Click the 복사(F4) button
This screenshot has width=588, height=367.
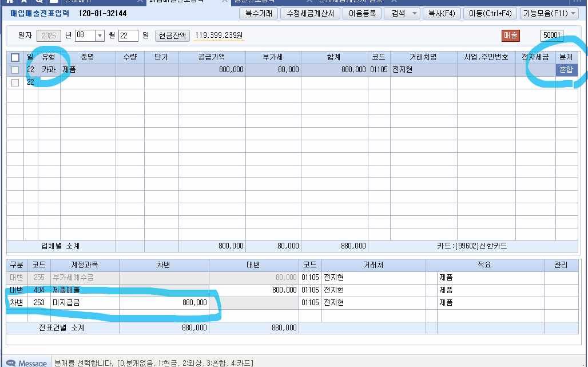coord(442,14)
